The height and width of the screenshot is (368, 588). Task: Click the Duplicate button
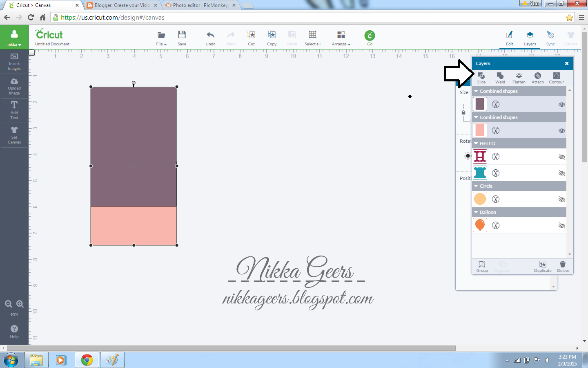click(x=543, y=267)
